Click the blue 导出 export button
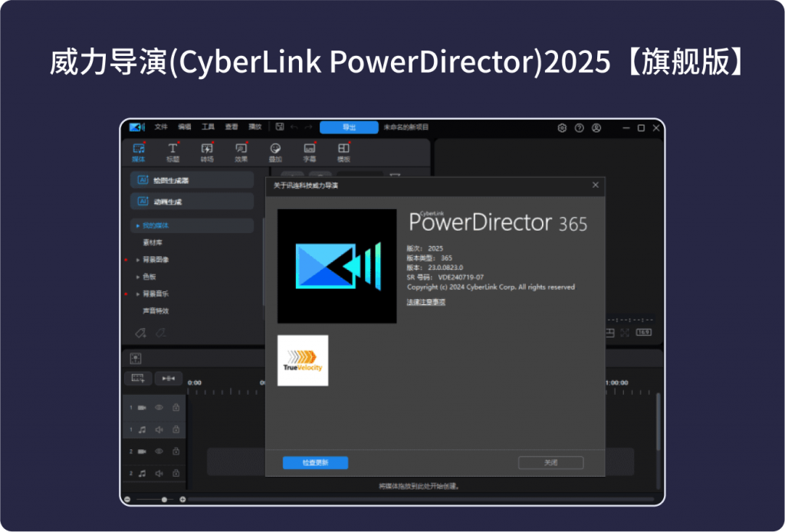The image size is (785, 532). coord(349,127)
